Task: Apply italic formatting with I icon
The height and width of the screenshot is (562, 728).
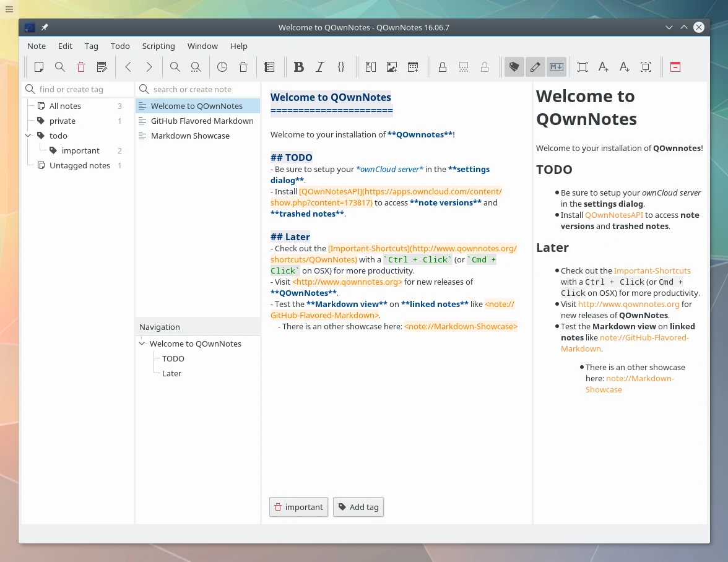Action: coord(320,67)
